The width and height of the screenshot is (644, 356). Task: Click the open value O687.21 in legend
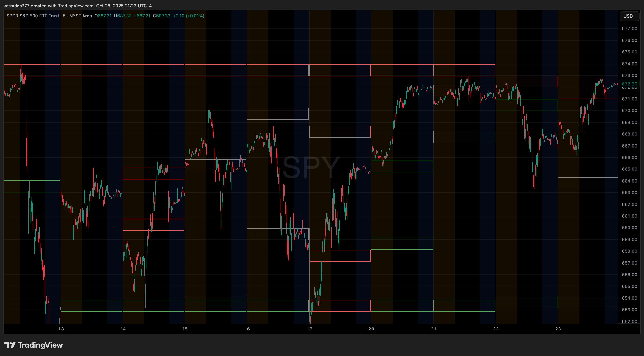coord(103,16)
